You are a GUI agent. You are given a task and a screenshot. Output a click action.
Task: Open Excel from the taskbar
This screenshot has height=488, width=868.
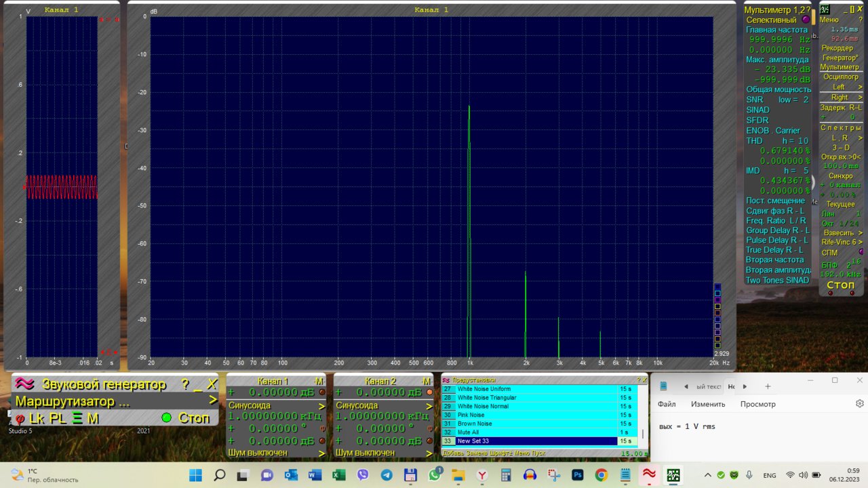(x=339, y=475)
